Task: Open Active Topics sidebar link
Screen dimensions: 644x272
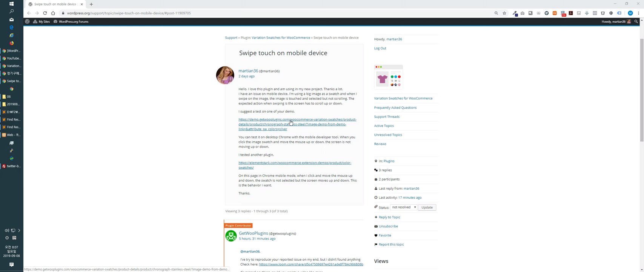Action: click(384, 126)
